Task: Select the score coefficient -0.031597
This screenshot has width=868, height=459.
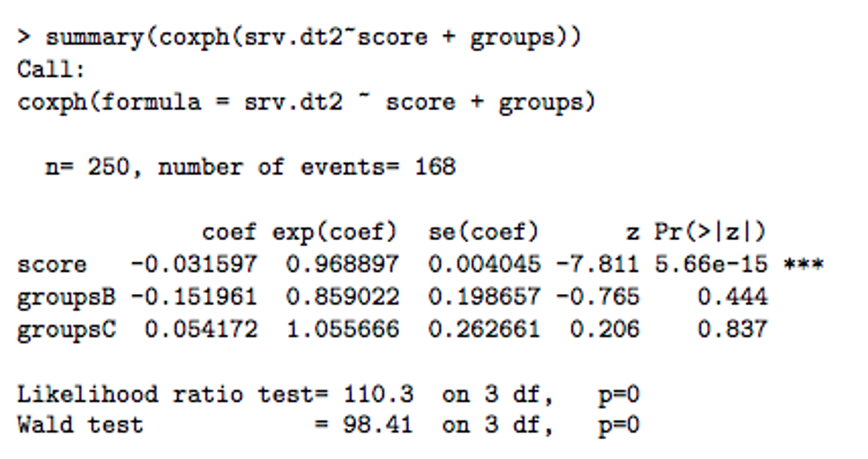Action: (x=193, y=264)
